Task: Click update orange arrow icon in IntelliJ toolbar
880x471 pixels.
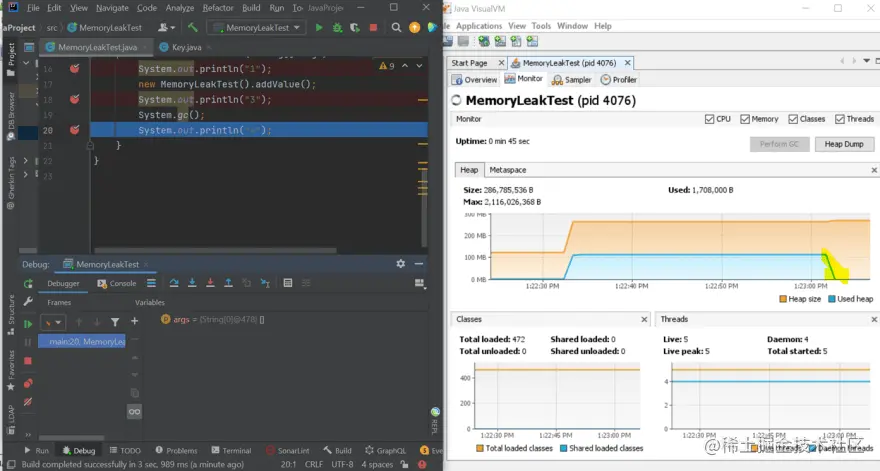Action: pyautogui.click(x=414, y=28)
